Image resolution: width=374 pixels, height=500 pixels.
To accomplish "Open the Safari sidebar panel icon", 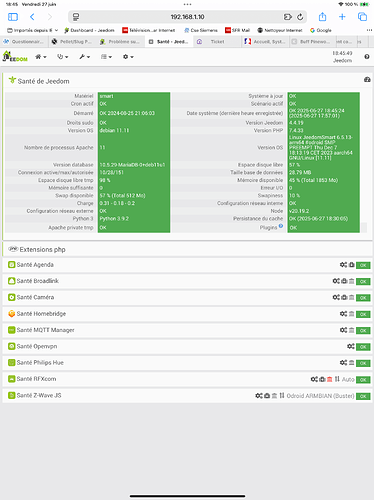I will point(13,17).
